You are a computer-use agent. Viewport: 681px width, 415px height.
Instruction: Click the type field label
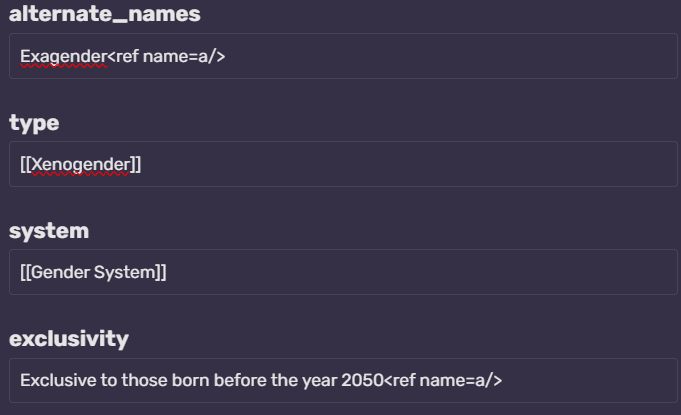pyautogui.click(x=34, y=123)
